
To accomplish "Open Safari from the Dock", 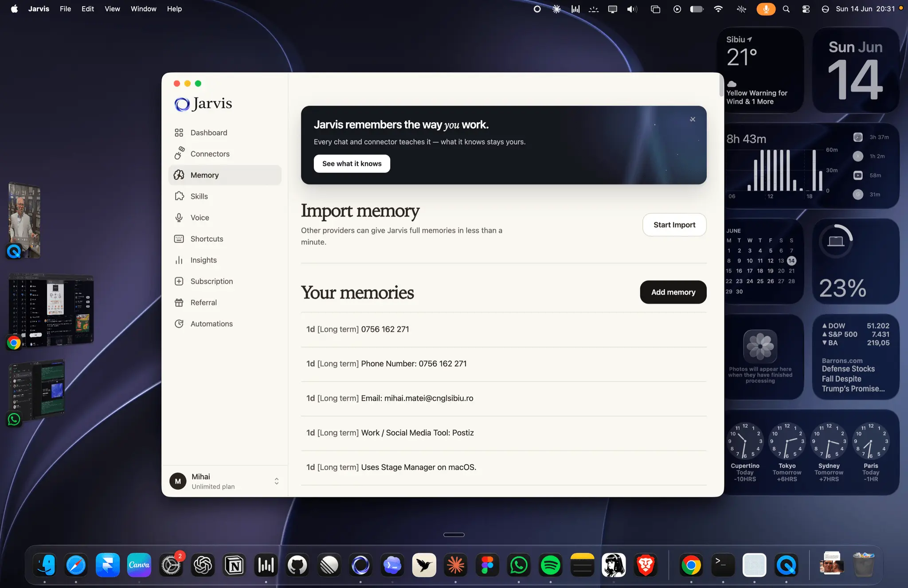I will point(76,565).
